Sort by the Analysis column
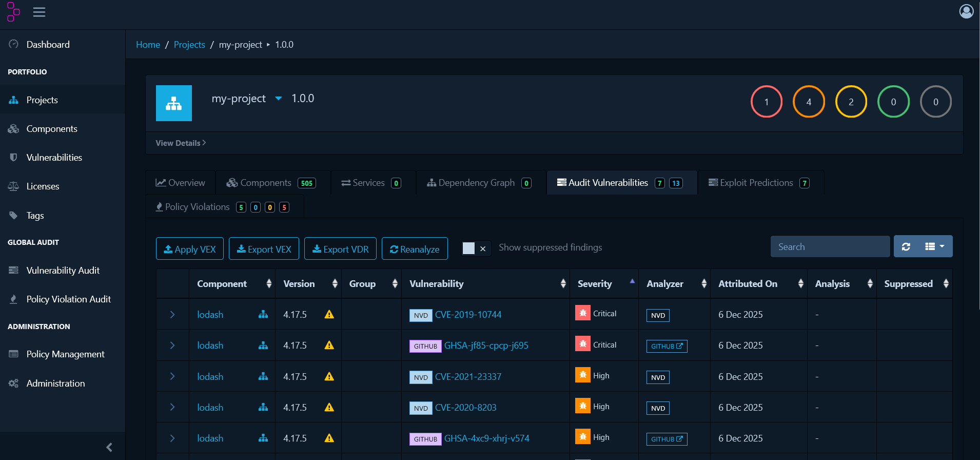Screen dimensions: 980x460 coord(841,284)
